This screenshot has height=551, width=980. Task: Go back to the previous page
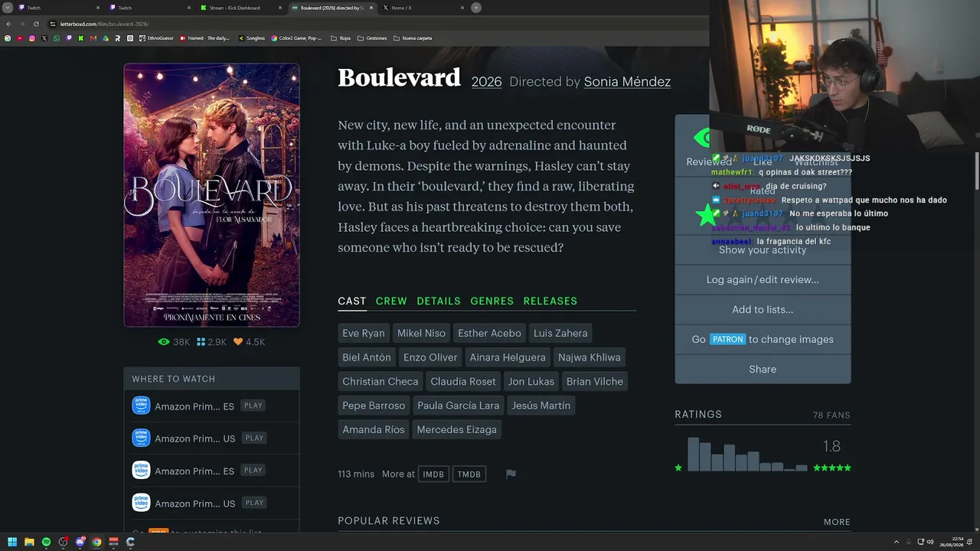click(8, 24)
